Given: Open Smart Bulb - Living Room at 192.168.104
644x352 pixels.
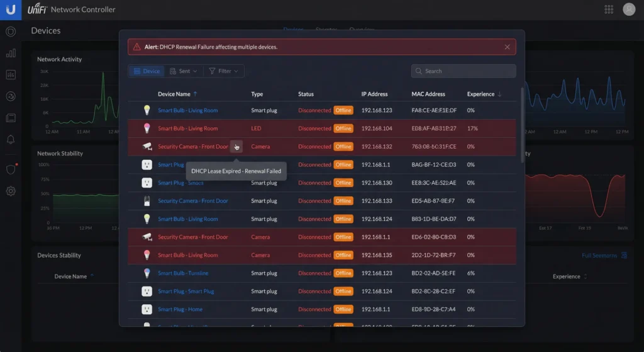Looking at the screenshot, I should tap(187, 128).
